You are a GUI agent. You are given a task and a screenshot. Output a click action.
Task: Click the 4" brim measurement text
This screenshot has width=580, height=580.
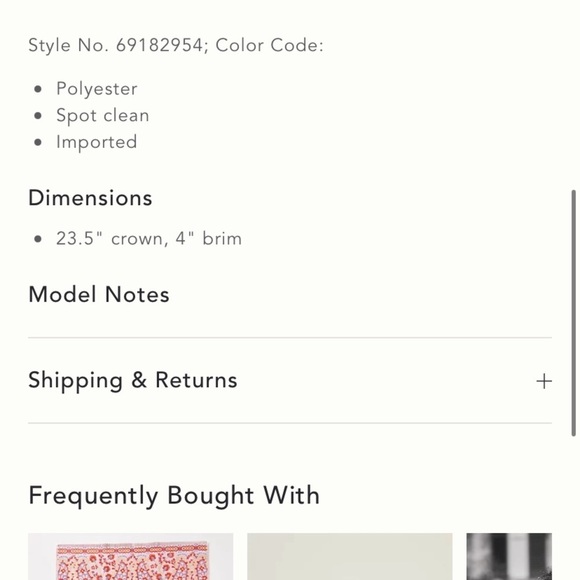[209, 239]
